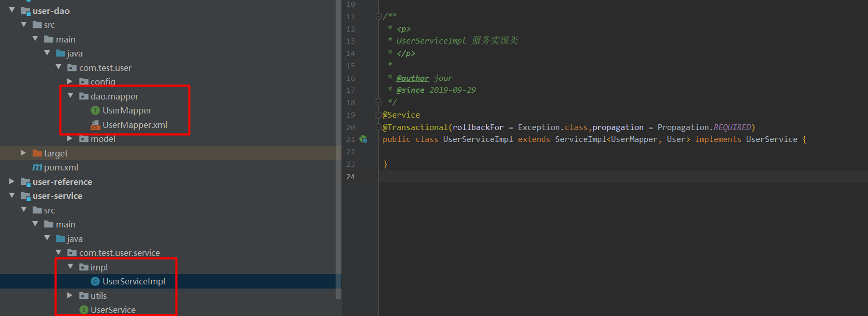Click the UserMapper.xml file icon
The width and height of the screenshot is (868, 316).
pyautogui.click(x=95, y=125)
